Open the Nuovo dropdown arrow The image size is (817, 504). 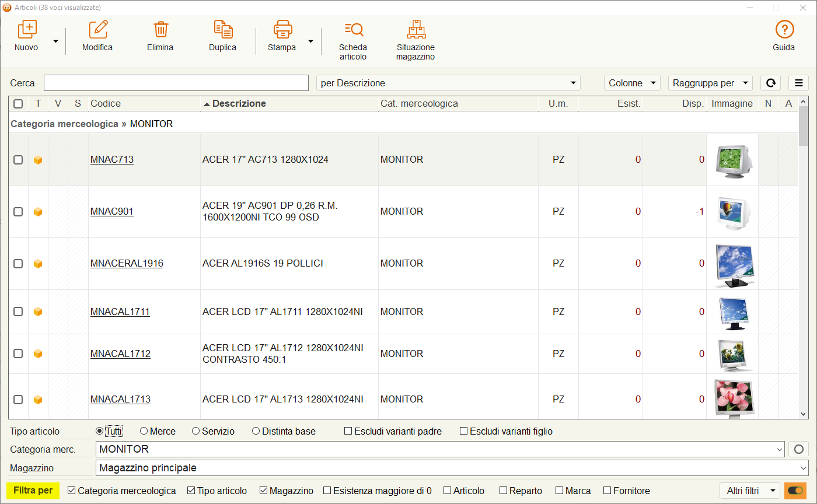[x=56, y=41]
